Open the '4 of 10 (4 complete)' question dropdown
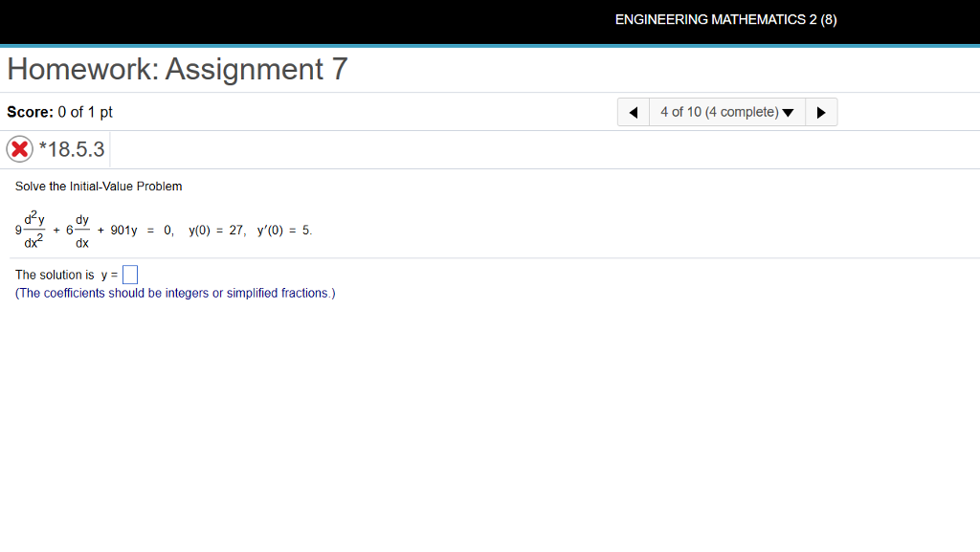The image size is (980, 552). [727, 112]
